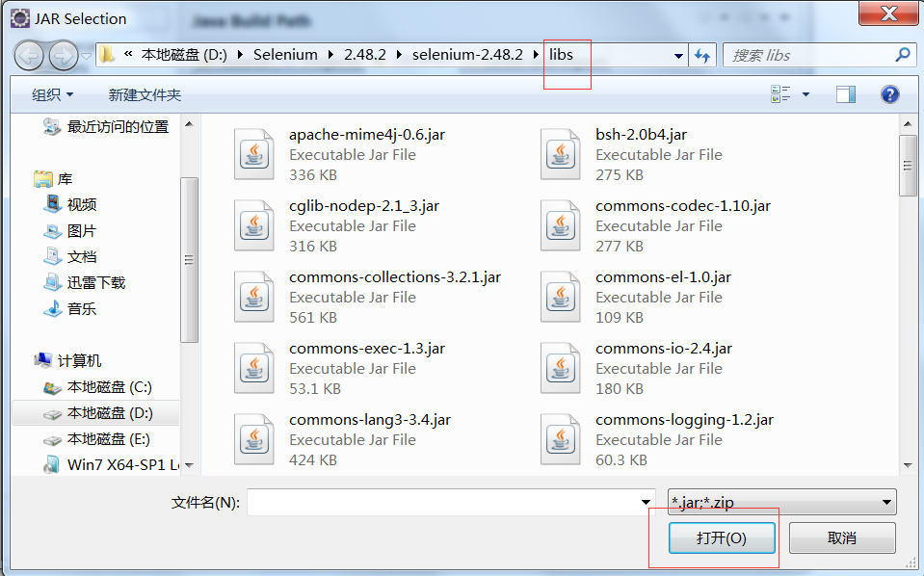Select 本地磁盘 (E:) drive
Image resolution: width=924 pixels, height=576 pixels.
pyautogui.click(x=96, y=439)
